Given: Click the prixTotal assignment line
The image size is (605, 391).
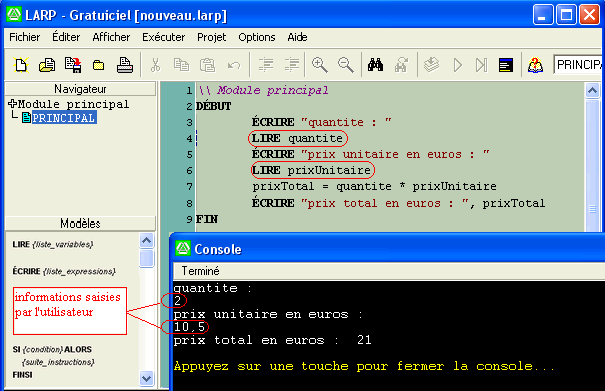Looking at the screenshot, I should (x=374, y=186).
